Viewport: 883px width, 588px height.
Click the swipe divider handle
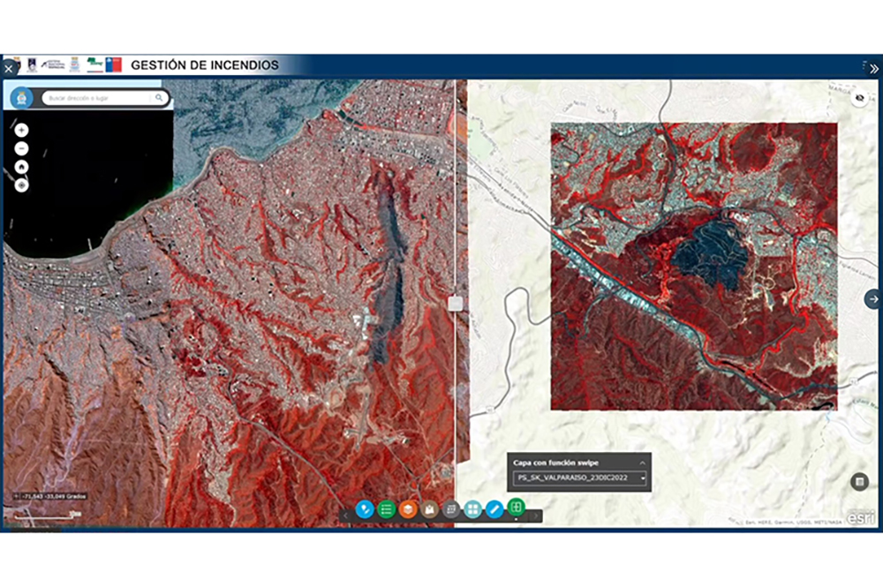coord(455,304)
